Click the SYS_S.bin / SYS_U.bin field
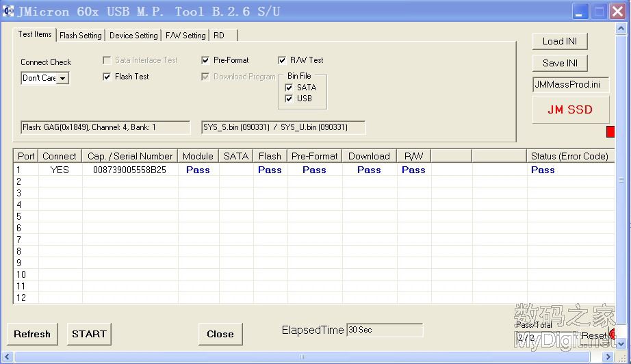 (x=283, y=127)
